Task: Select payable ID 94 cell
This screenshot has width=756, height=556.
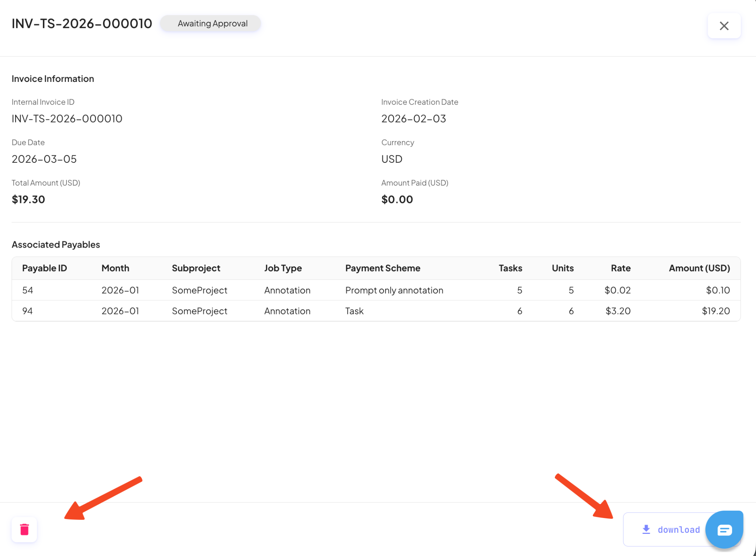Action: point(28,311)
